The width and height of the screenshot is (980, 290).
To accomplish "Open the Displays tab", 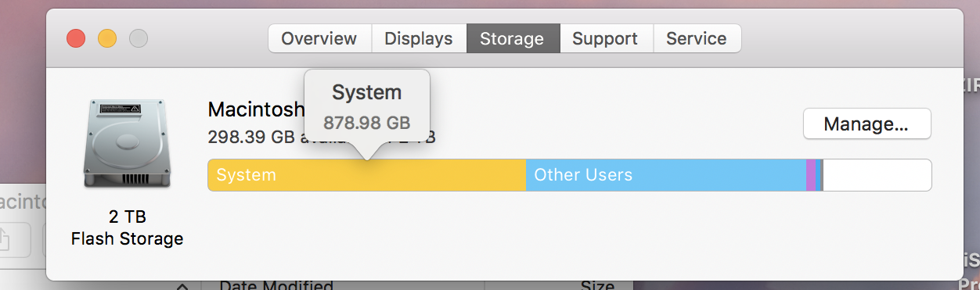I will pos(419,38).
